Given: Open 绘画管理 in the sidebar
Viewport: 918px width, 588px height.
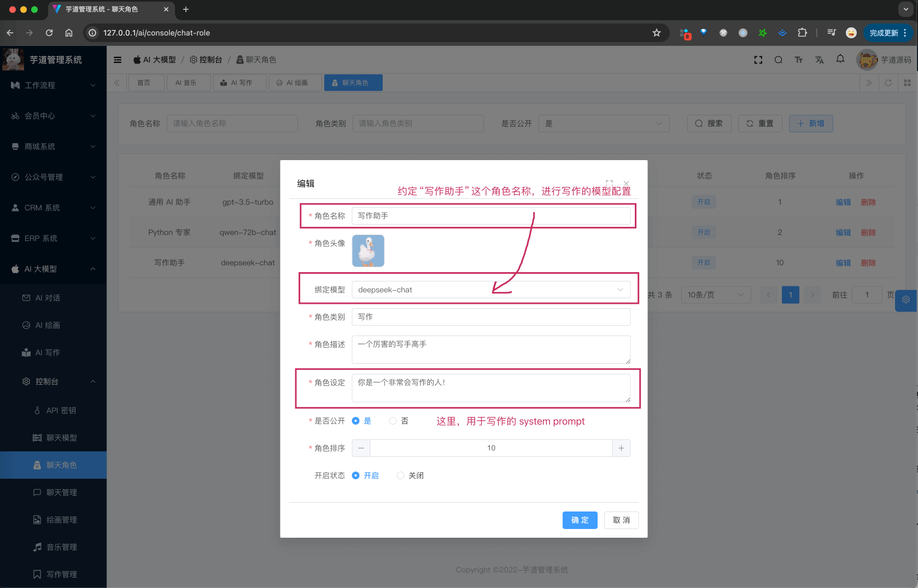Looking at the screenshot, I should click(61, 520).
